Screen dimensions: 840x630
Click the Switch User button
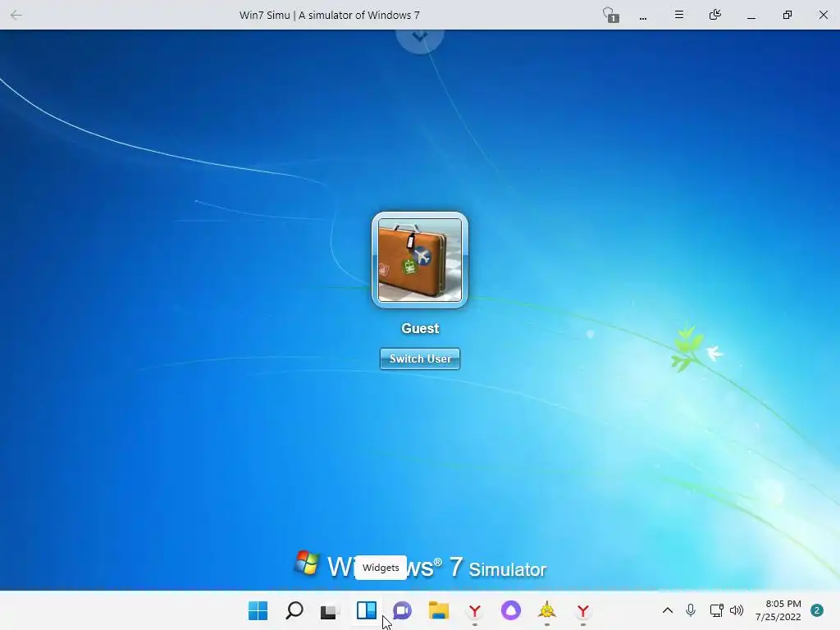click(x=420, y=359)
